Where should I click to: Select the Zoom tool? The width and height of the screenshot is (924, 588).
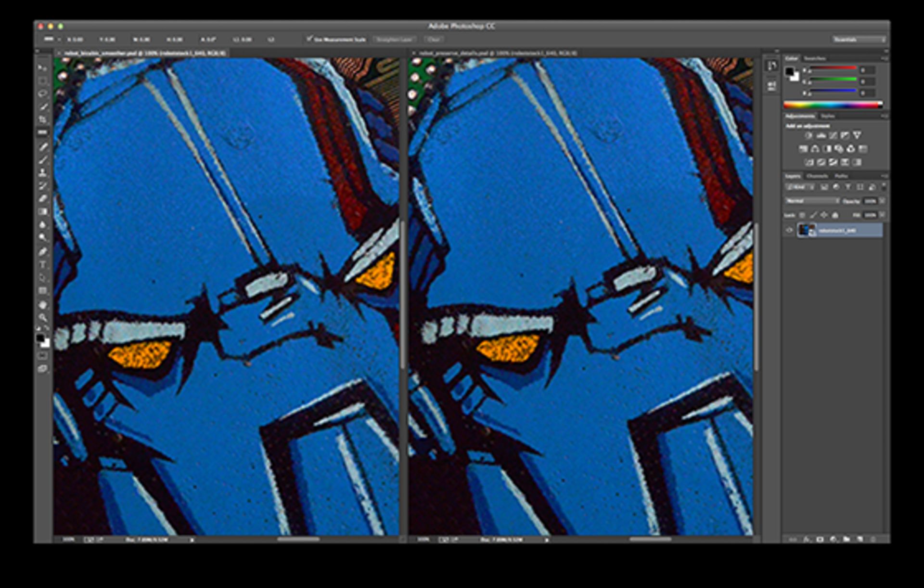[42, 317]
